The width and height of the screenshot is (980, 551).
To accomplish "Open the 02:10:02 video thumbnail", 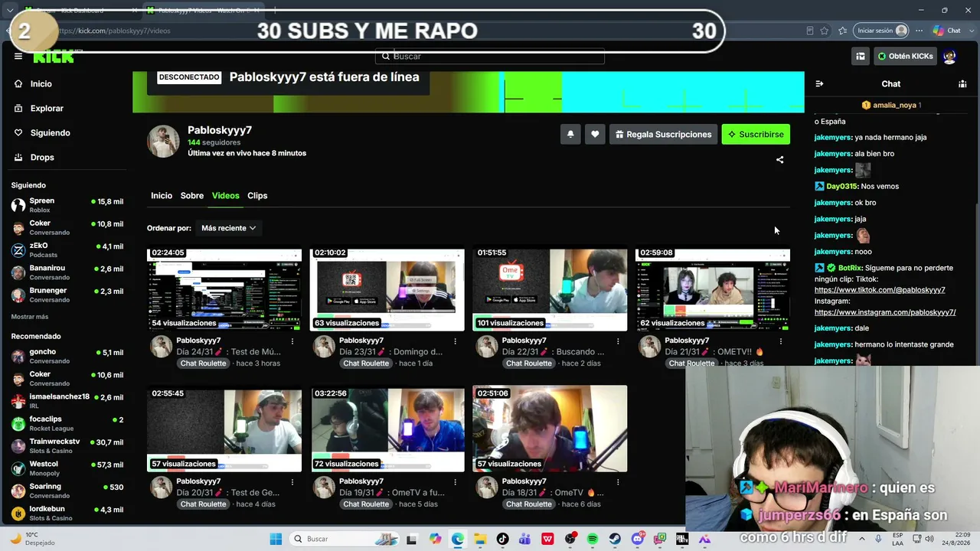I will (x=387, y=289).
